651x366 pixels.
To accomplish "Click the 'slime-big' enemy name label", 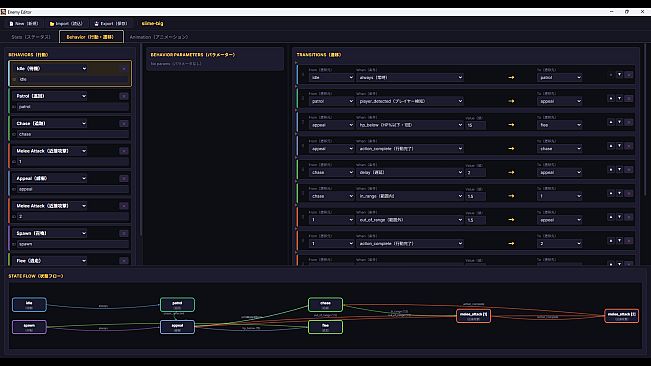I will coord(152,24).
